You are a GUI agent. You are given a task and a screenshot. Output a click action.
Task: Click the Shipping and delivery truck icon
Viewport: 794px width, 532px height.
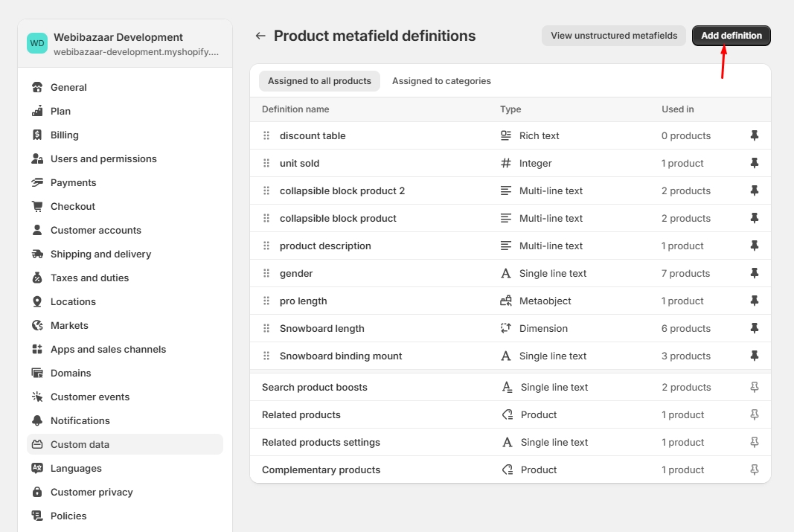click(37, 254)
